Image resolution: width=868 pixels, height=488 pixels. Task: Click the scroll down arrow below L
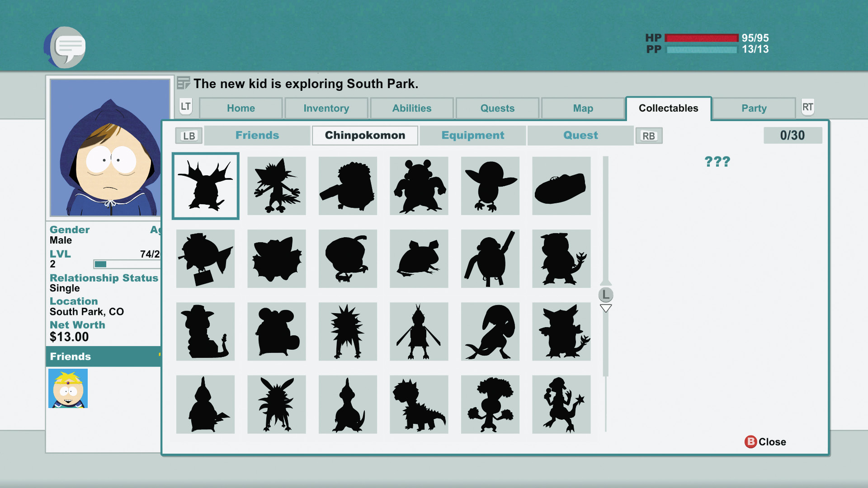[x=606, y=308]
